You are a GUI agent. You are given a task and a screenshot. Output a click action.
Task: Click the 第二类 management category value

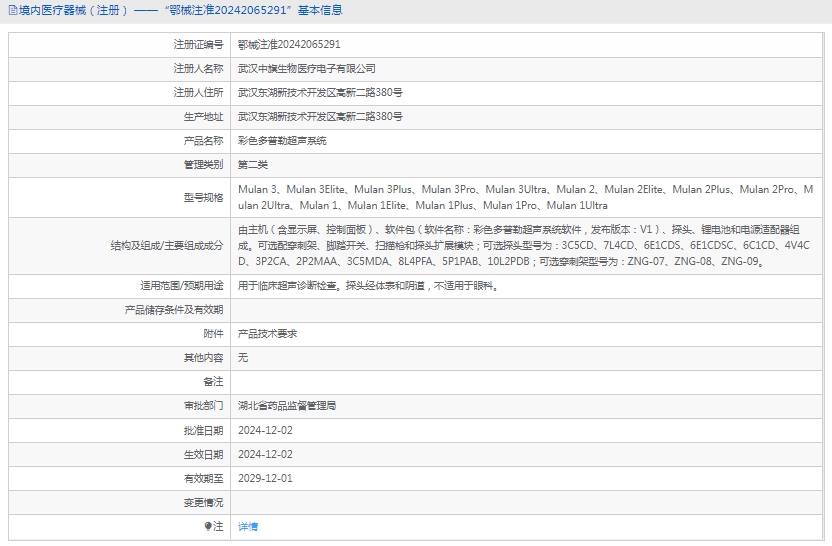tap(252, 165)
